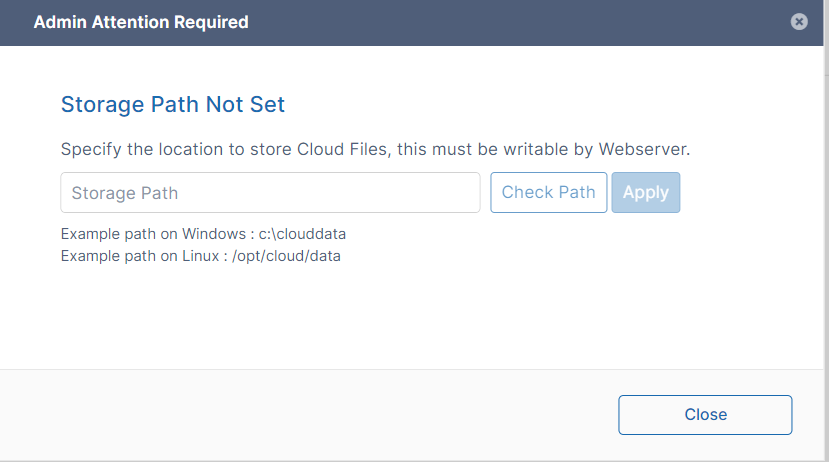This screenshot has height=462, width=829.
Task: Click the 'Admin Attention Required' title
Action: 141,22
